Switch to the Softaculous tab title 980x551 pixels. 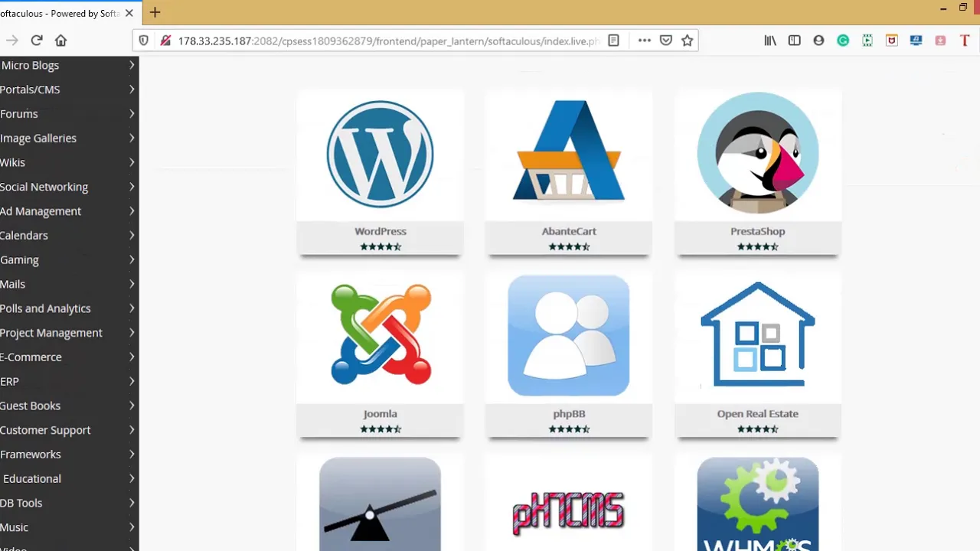click(60, 13)
